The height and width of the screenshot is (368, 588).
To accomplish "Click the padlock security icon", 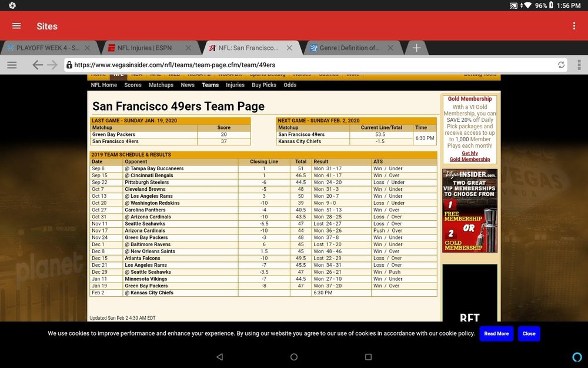I will (69, 65).
